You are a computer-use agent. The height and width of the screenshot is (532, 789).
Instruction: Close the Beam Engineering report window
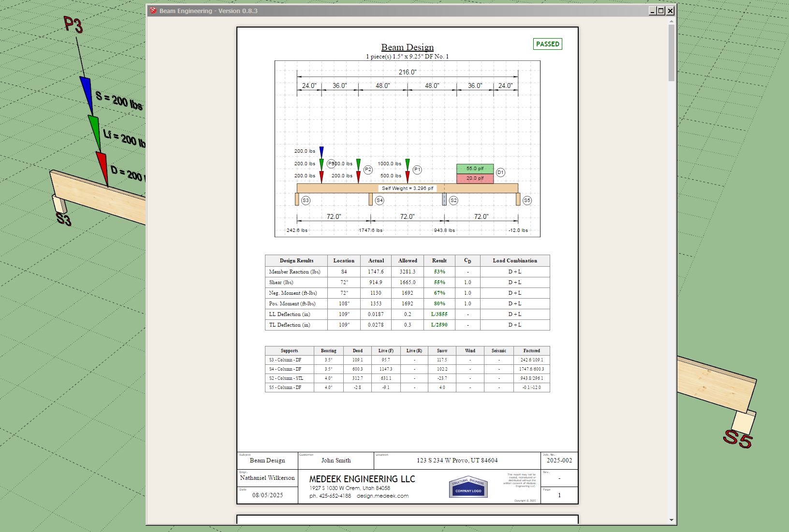click(x=670, y=11)
